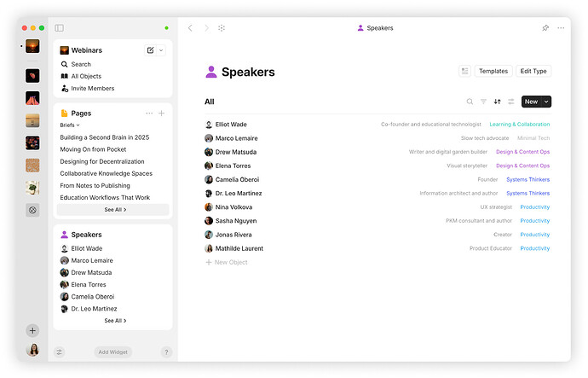The image size is (588, 378).
Task: Open the user profile avatar
Action: [x=32, y=350]
